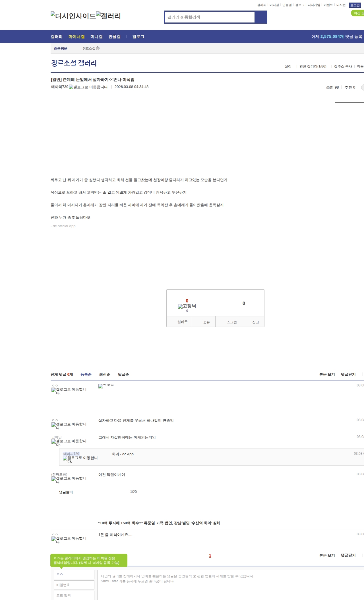Open 장르소설 in recent visits bar

click(x=91, y=48)
